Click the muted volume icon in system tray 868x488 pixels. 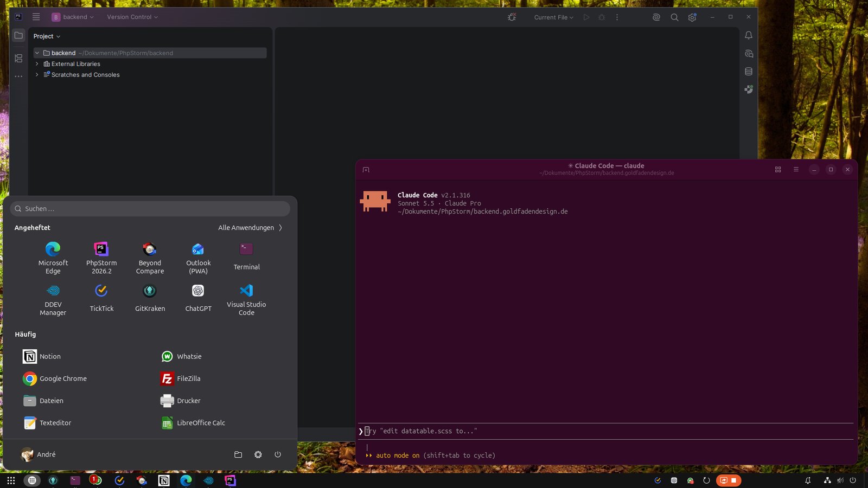click(840, 480)
